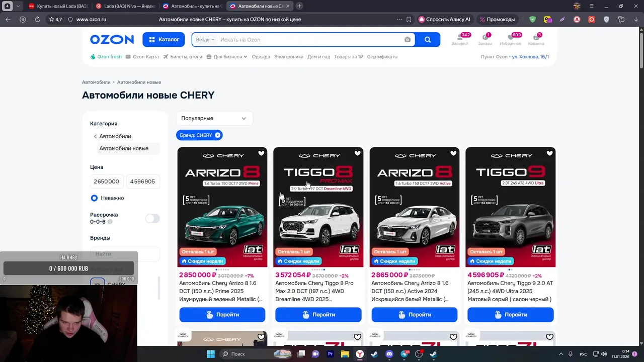
Task: Click the page's three-dots menu in address bar
Action: (x=399, y=20)
